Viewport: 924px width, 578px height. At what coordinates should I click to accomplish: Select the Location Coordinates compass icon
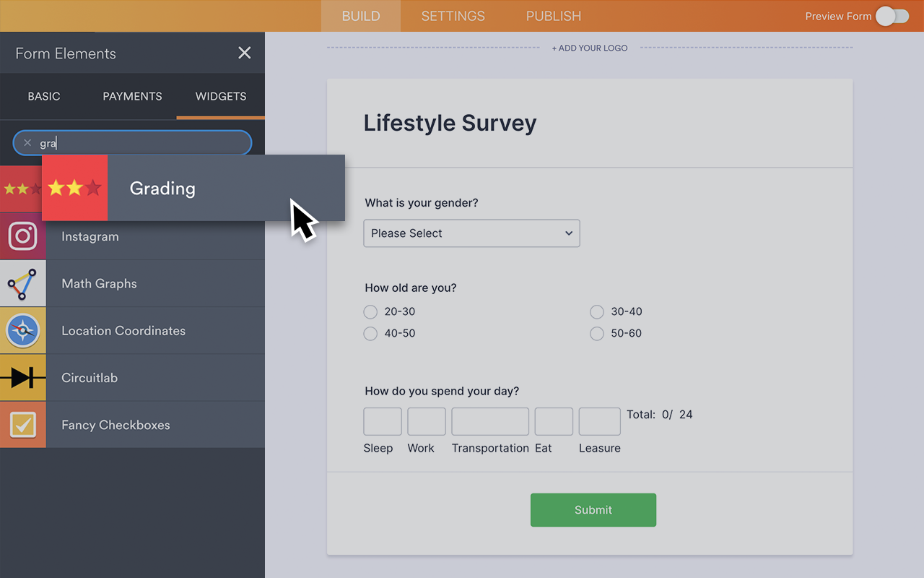(22, 330)
